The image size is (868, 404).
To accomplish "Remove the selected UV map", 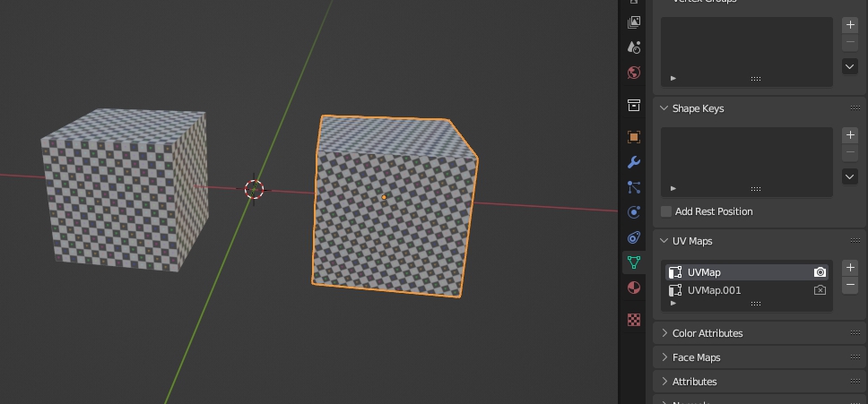I will tap(850, 286).
